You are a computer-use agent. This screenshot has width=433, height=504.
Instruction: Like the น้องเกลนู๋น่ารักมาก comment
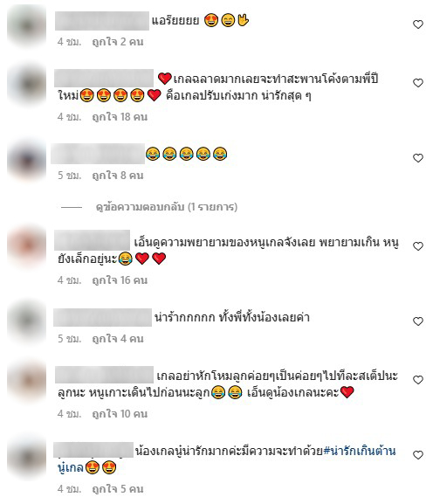coord(417,455)
